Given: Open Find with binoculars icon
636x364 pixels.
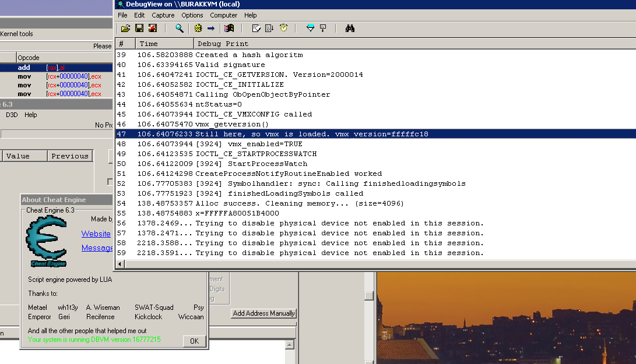Looking at the screenshot, I should click(350, 28).
